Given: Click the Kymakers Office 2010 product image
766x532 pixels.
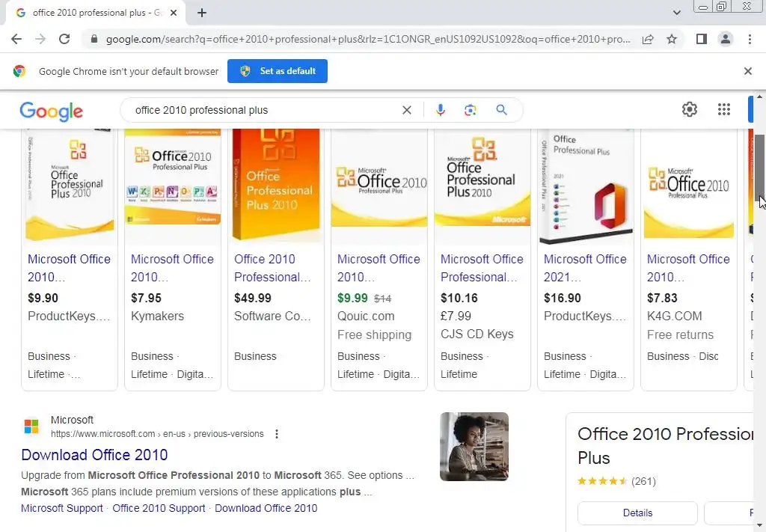Looking at the screenshot, I should (x=173, y=177).
